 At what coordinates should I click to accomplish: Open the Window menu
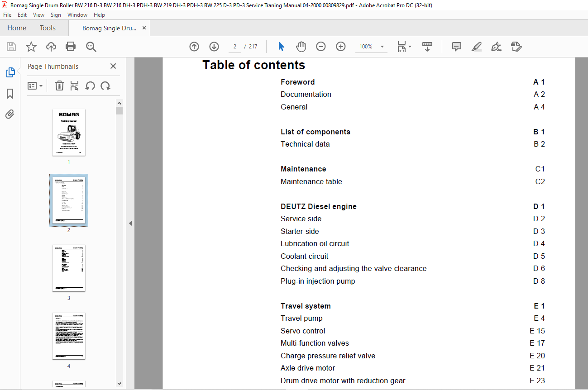coord(77,15)
